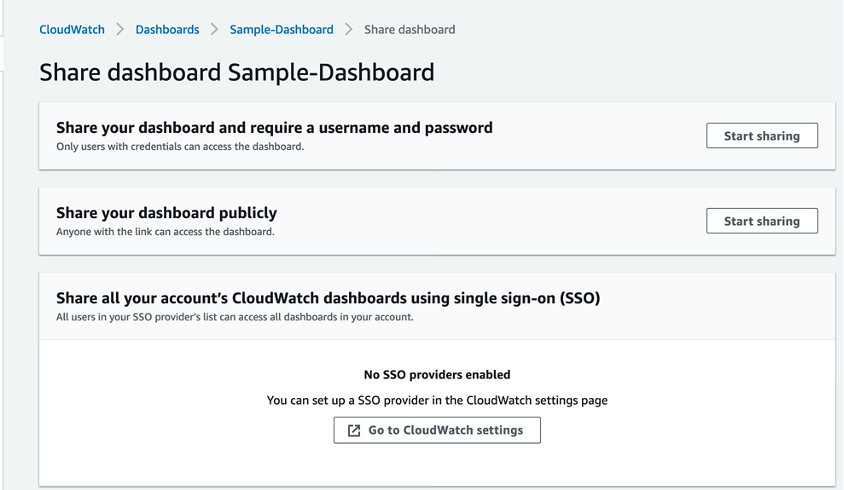
Task: Click chevron separator after Sample-Dashboard breadcrumb
Action: pyautogui.click(x=349, y=30)
